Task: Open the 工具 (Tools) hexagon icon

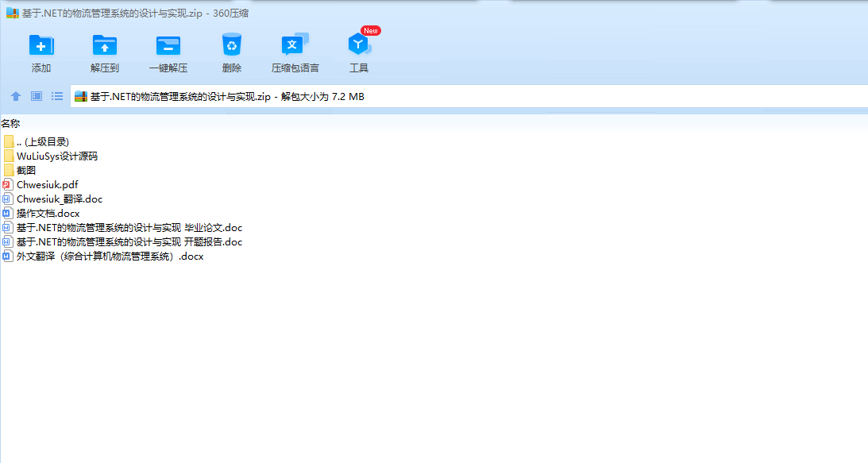Action: [x=359, y=44]
